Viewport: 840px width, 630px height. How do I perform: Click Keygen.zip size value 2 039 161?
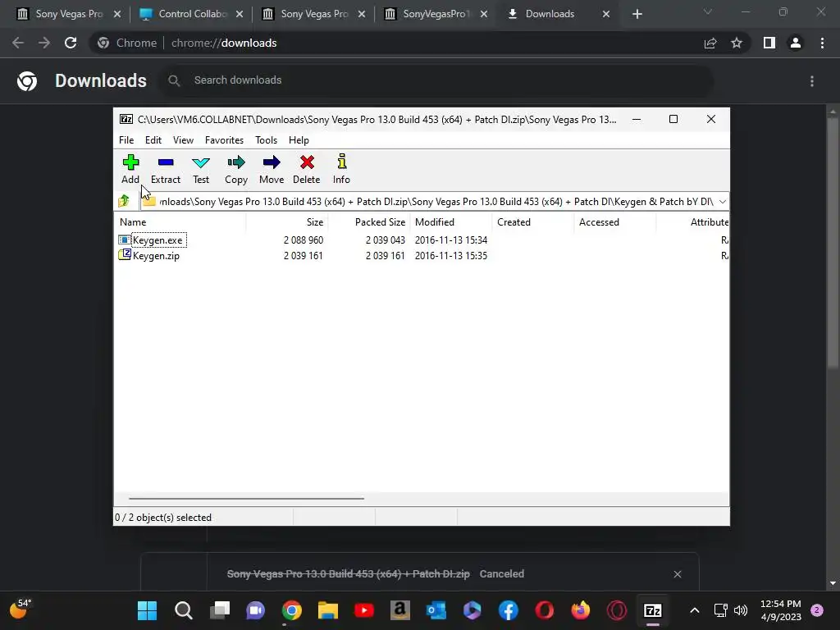click(304, 256)
